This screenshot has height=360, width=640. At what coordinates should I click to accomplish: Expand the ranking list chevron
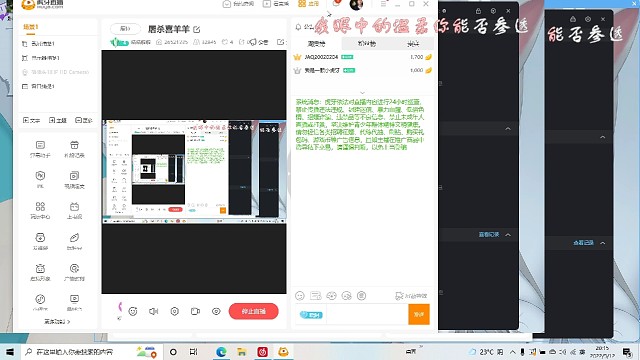click(x=362, y=93)
